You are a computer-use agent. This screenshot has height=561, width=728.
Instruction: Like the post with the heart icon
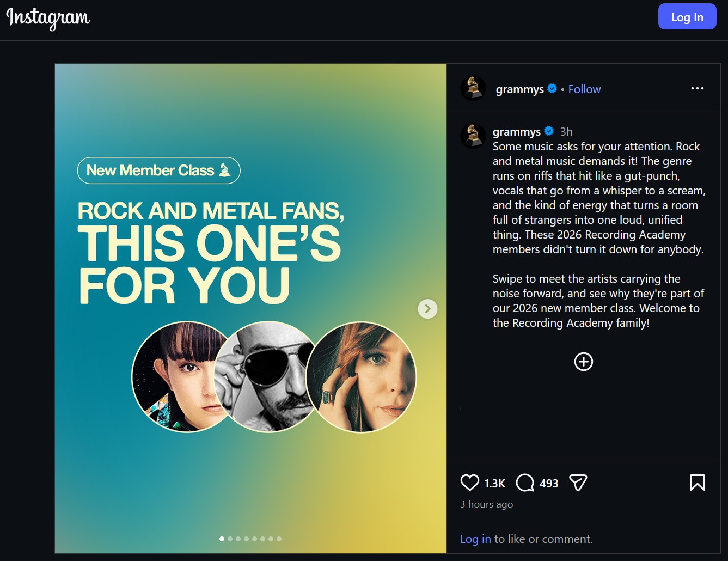469,483
